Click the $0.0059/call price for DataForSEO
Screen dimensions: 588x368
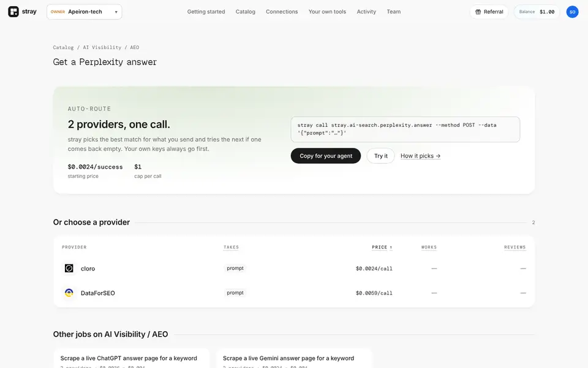(374, 293)
